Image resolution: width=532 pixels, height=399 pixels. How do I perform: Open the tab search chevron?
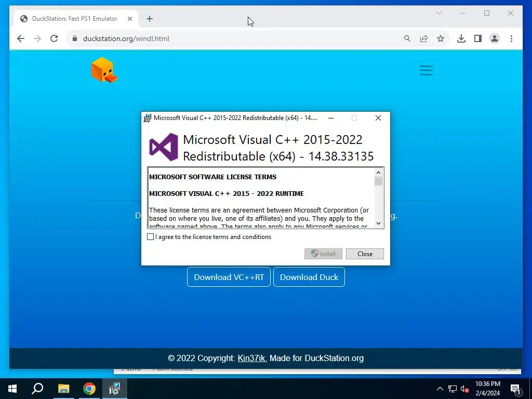click(438, 13)
